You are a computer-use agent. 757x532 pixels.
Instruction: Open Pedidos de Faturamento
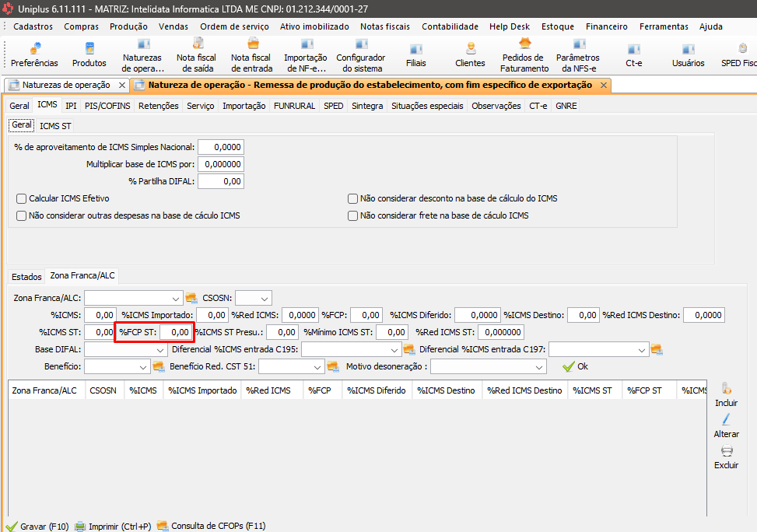pyautogui.click(x=524, y=54)
